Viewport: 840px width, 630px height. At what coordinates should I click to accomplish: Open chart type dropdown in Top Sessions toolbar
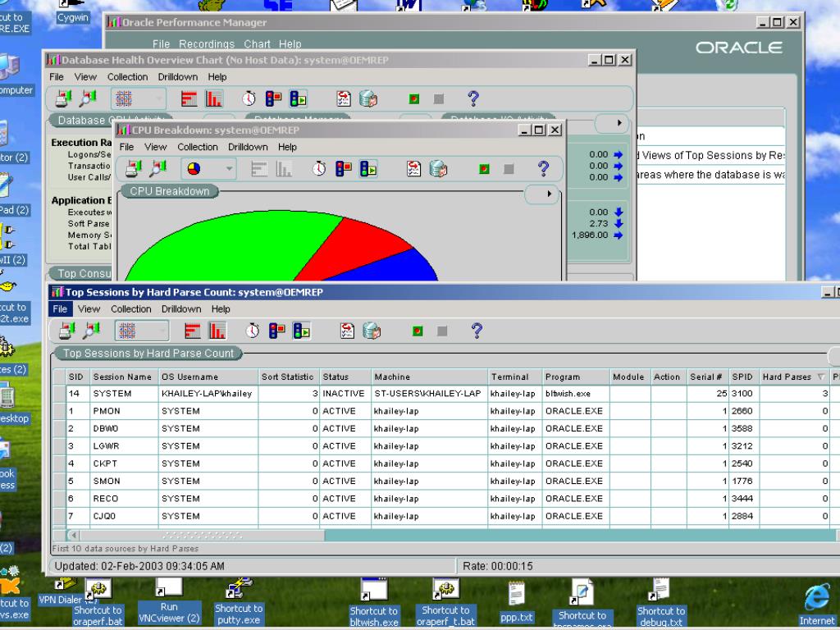(x=141, y=331)
